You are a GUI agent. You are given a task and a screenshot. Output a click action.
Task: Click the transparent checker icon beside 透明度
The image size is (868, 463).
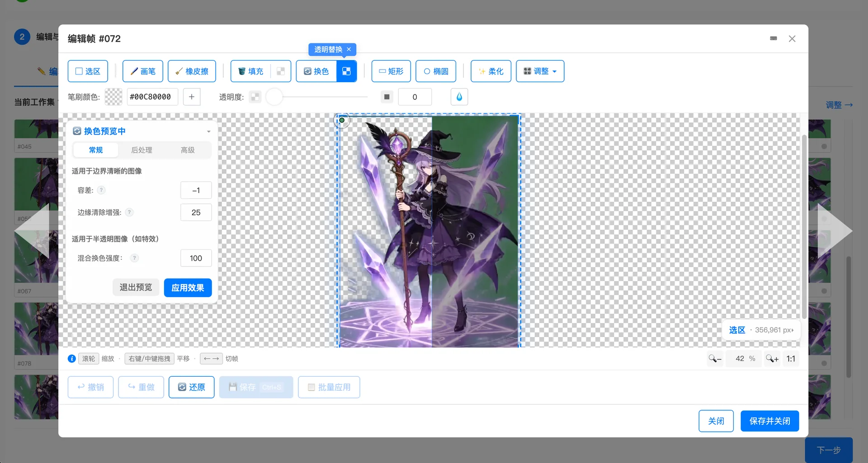(x=255, y=97)
